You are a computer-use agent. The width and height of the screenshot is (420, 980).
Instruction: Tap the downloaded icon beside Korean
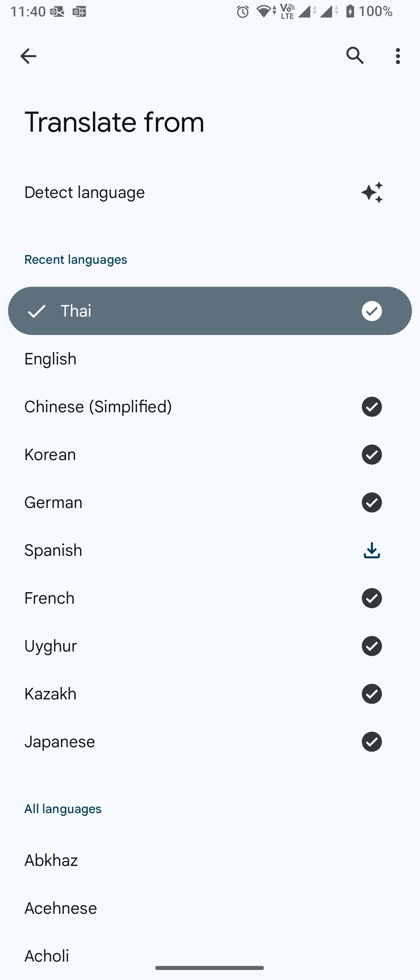pos(372,454)
